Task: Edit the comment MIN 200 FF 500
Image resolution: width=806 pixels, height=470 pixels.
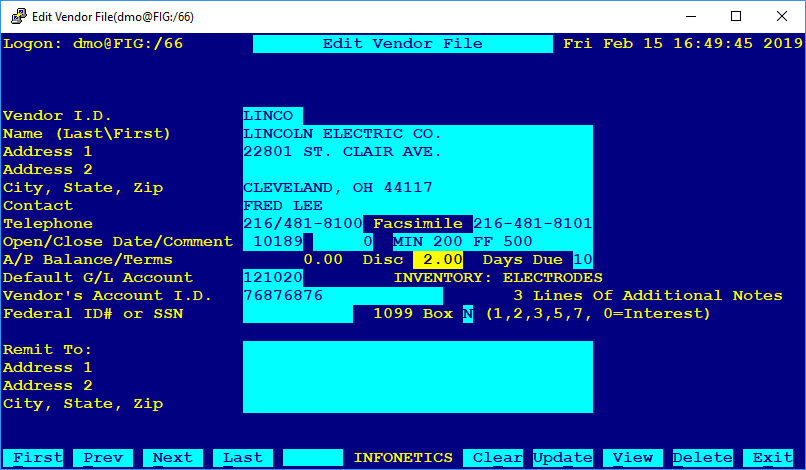Action: pos(493,242)
